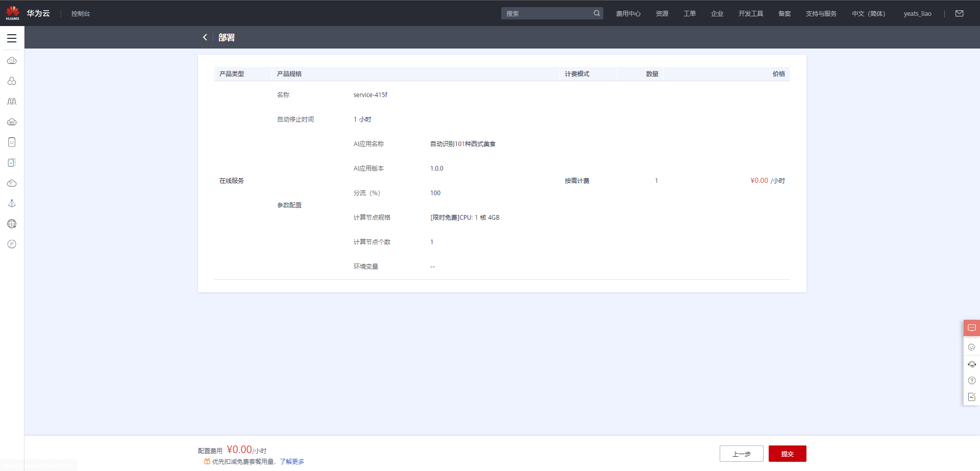Click the ¥0.00 /小时 price cell

[x=768, y=180]
